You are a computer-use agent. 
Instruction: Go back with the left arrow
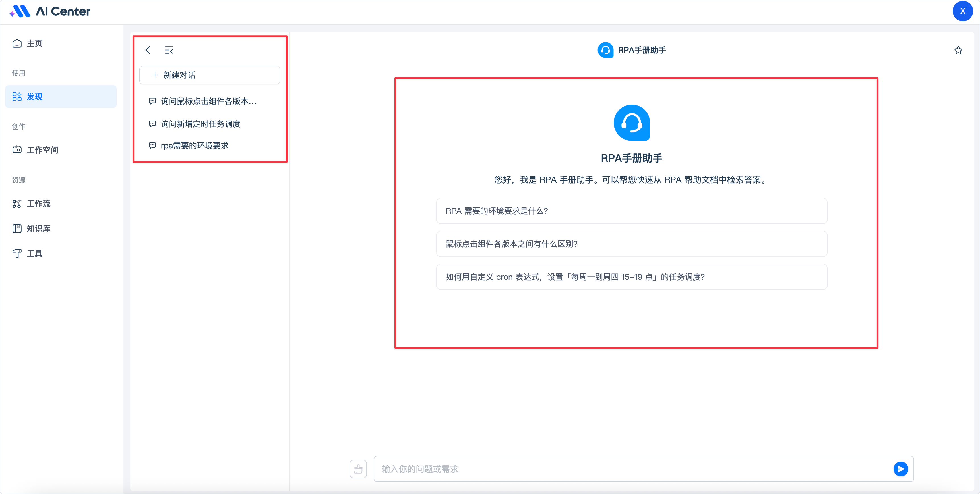(148, 50)
